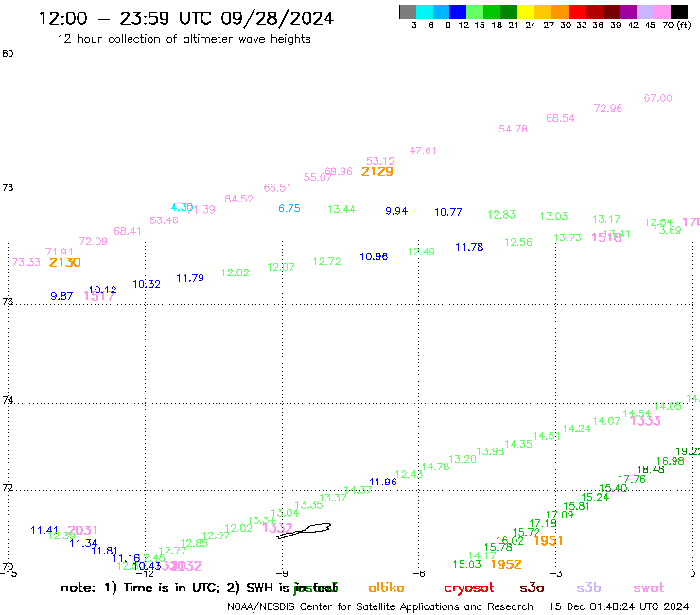
Task: Click longitude axis label '-6'
Action: 419,574
